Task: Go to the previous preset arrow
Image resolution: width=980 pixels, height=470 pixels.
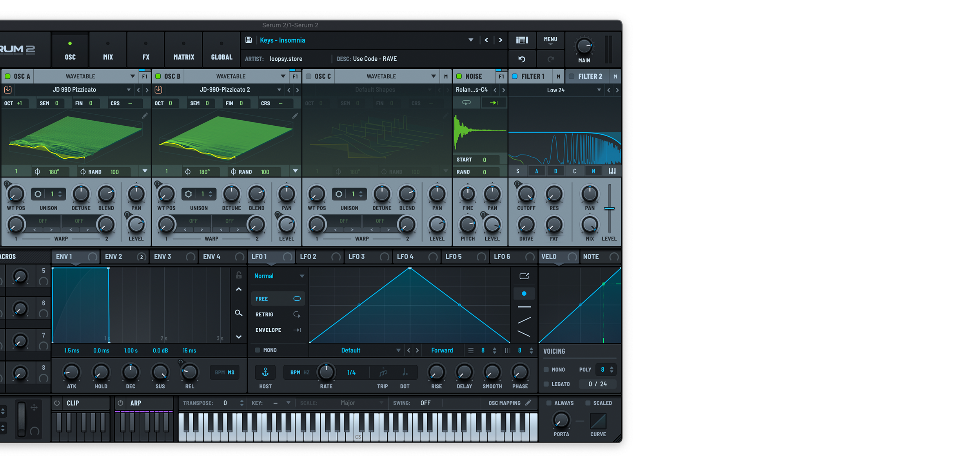Action: 486,40
